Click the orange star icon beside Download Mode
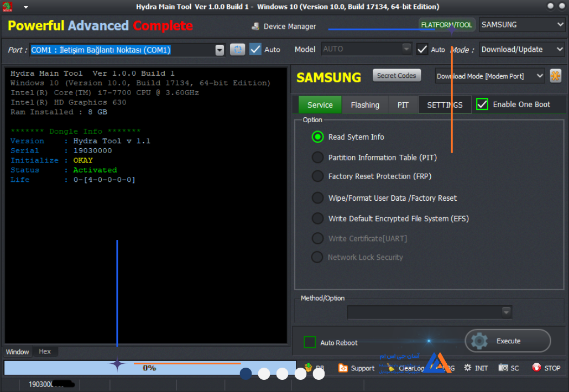Viewport: 569px width, 392px height. tap(555, 76)
